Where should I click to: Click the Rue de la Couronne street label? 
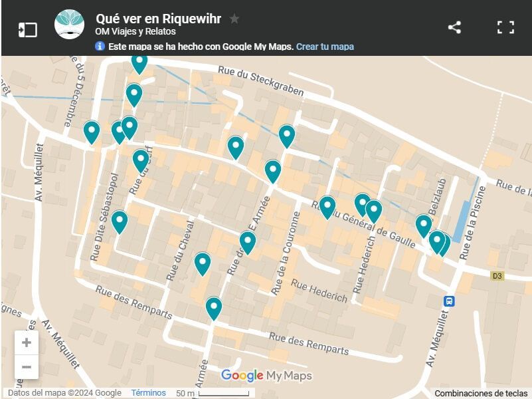click(286, 253)
